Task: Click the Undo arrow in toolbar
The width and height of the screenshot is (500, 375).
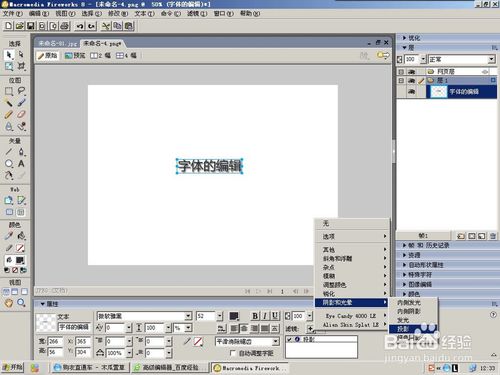Action: (79, 26)
